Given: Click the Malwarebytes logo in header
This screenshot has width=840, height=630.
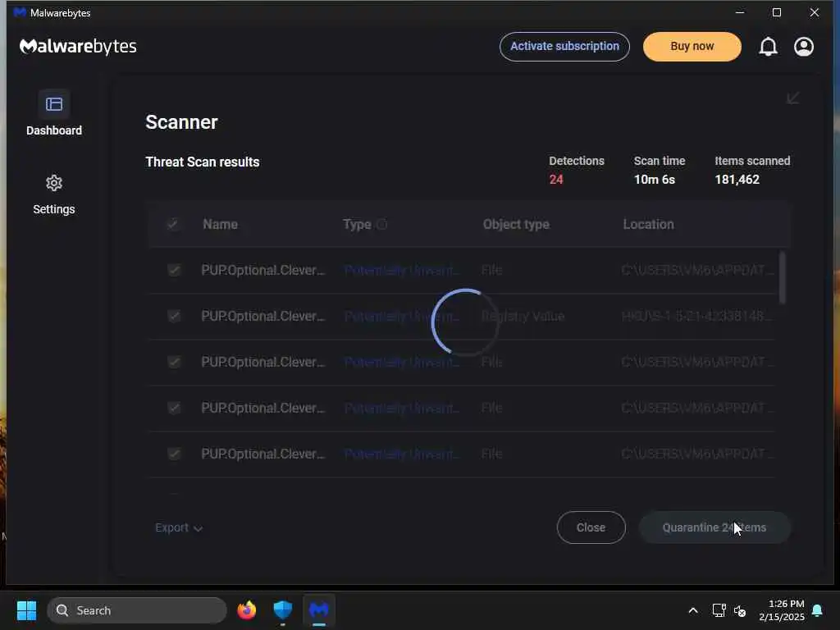Looking at the screenshot, I should click(x=78, y=47).
